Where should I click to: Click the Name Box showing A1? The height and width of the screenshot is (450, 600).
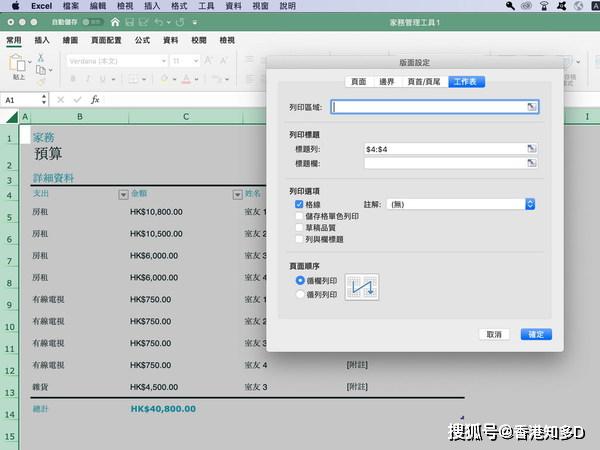[21, 100]
